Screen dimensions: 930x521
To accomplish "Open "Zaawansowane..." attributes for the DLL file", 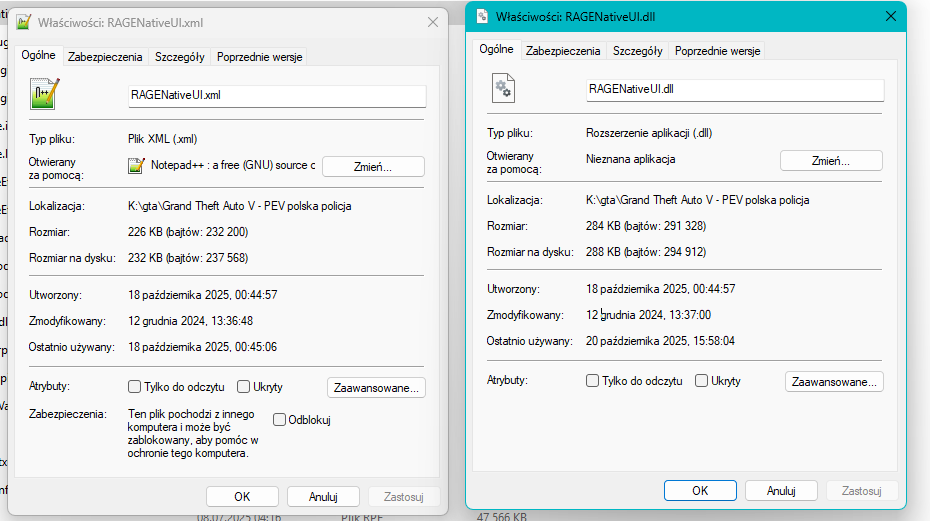I will (834, 381).
